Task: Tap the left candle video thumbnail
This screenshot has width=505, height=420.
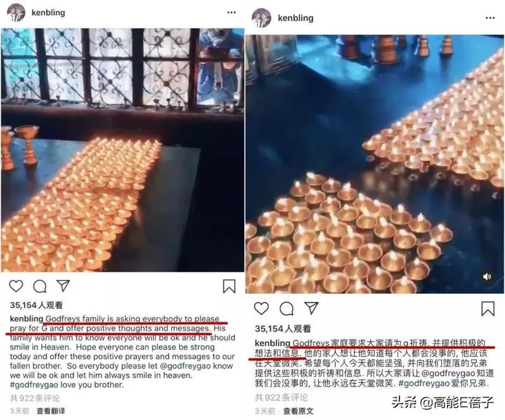Action: (122, 150)
